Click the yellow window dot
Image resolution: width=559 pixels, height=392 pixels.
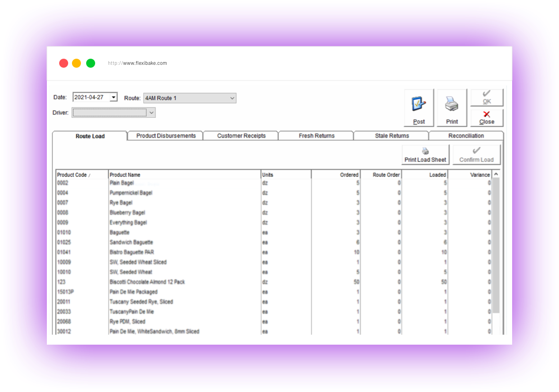click(x=76, y=63)
